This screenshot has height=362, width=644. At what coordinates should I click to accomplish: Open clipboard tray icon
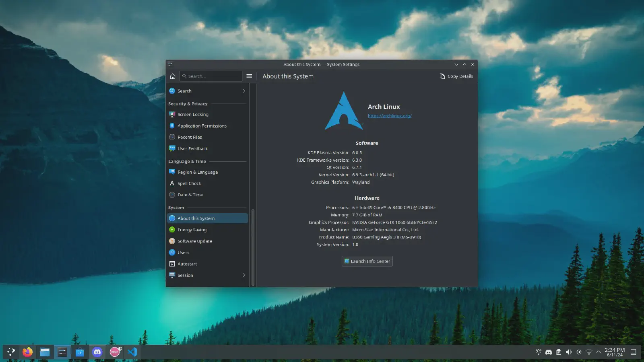559,352
